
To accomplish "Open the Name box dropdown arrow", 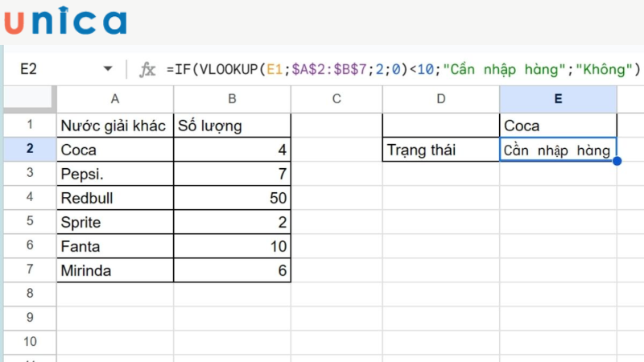I will click(x=108, y=69).
